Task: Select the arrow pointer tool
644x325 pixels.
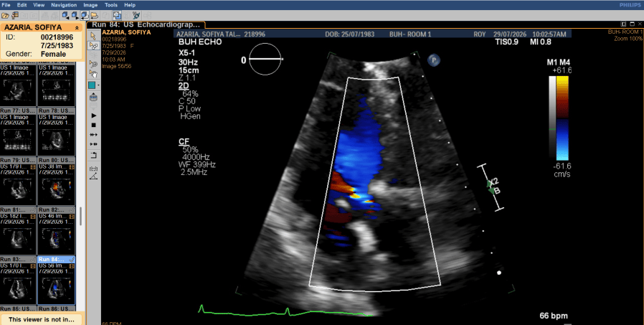Action: [94, 36]
